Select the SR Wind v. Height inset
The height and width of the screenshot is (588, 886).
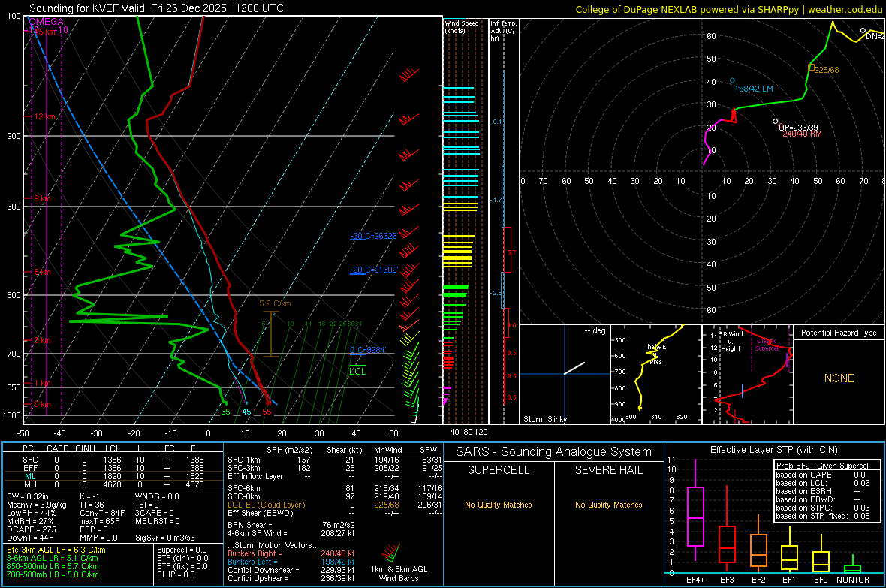(x=748, y=374)
